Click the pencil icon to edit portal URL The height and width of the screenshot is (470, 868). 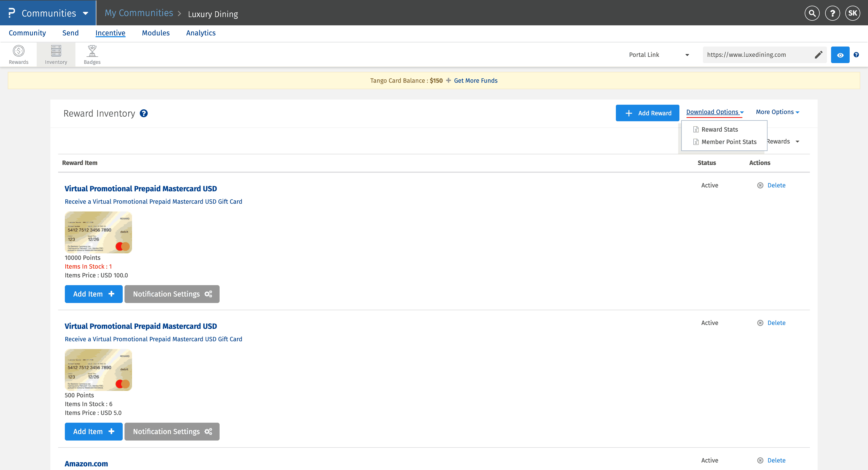[818, 55]
